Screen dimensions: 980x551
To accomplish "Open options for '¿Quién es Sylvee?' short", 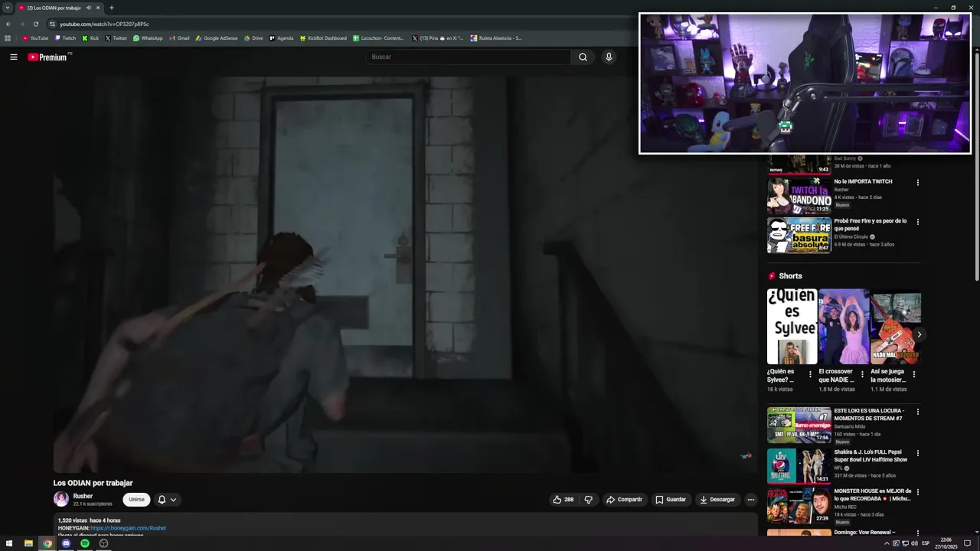I will (810, 374).
